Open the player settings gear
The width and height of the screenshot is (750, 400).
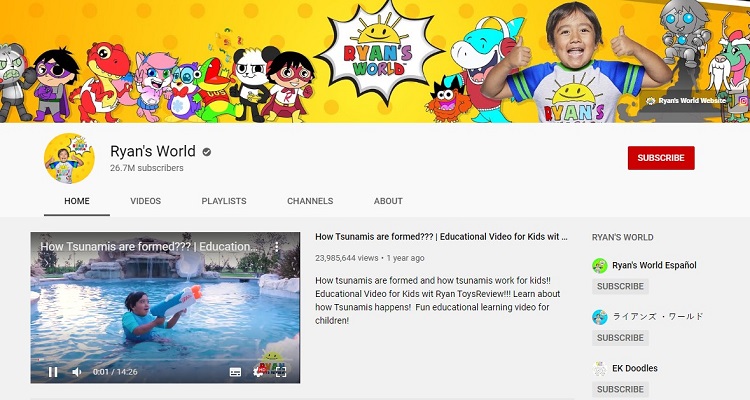click(x=258, y=372)
